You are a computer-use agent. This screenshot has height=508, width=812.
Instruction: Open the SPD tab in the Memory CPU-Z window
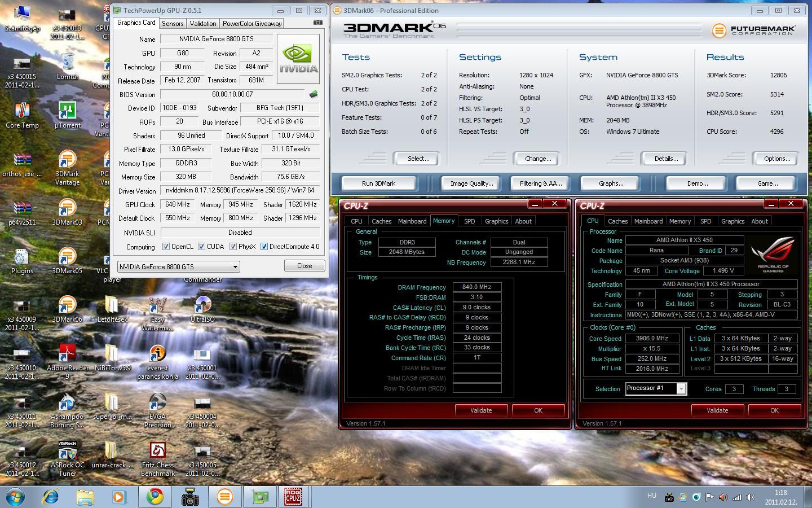click(469, 221)
